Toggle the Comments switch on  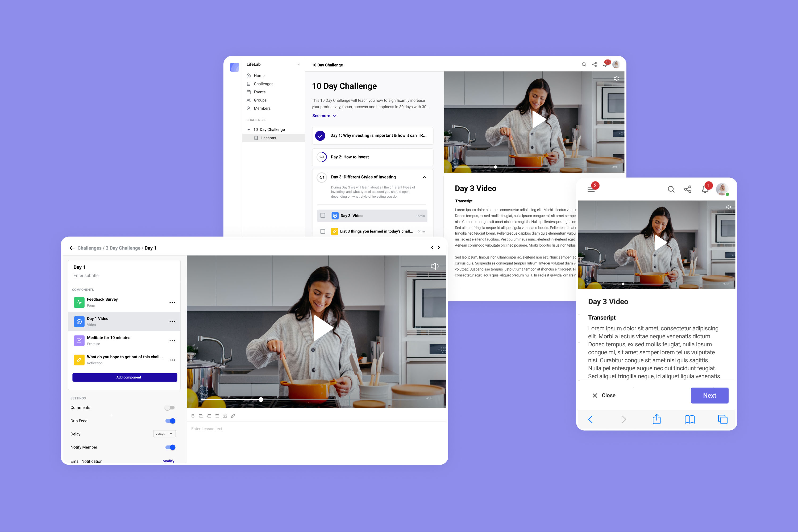170,408
